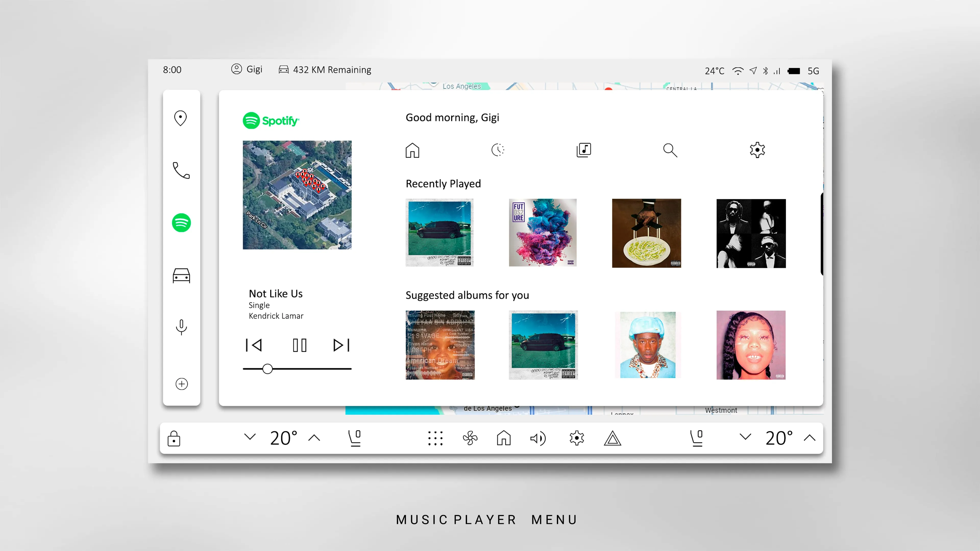Open the navigation location pin in sidebar
Viewport: 980px width, 551px height.
click(180, 118)
